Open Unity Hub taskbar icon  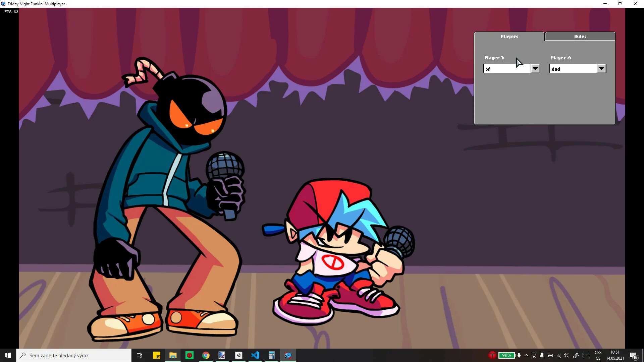pos(238,355)
